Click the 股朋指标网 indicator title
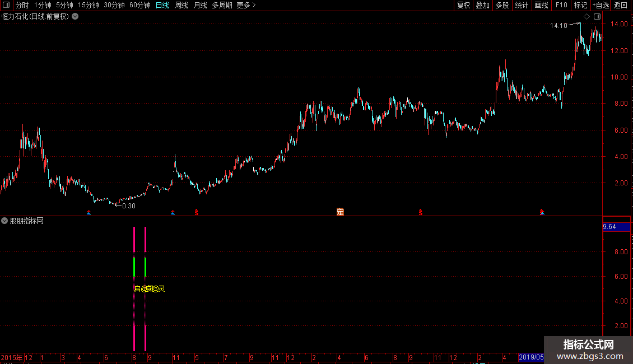The height and width of the screenshot is (364, 633). tap(27, 221)
